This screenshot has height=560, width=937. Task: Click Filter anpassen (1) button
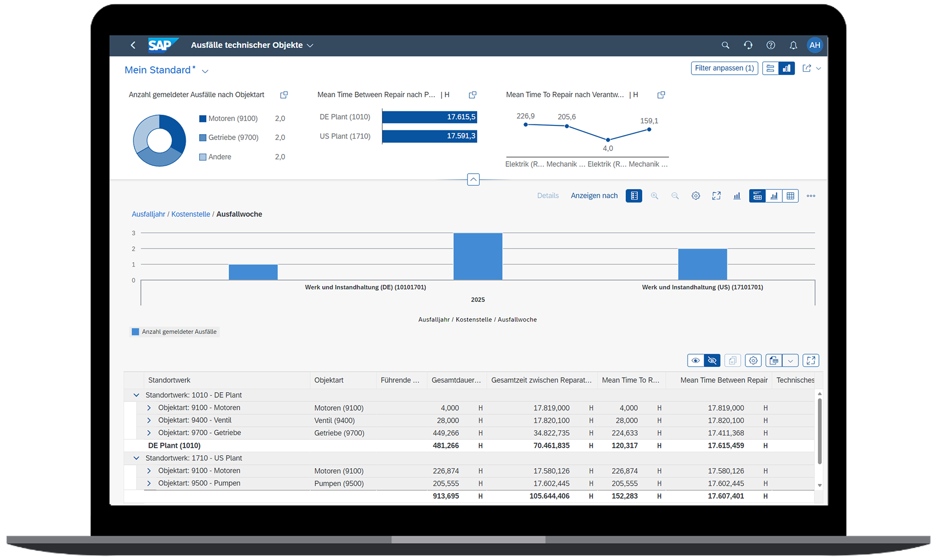(x=724, y=68)
